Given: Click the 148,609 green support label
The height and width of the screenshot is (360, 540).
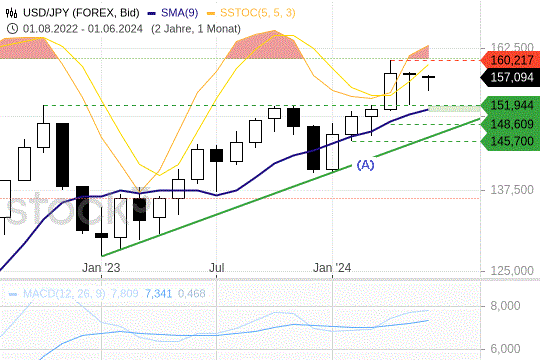Looking at the screenshot, I should pos(510,124).
